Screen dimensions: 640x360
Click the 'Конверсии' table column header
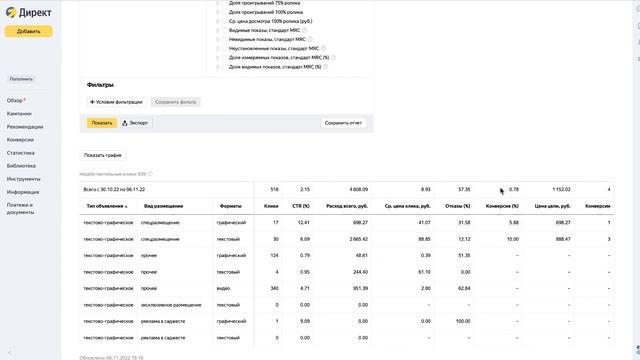[598, 207]
